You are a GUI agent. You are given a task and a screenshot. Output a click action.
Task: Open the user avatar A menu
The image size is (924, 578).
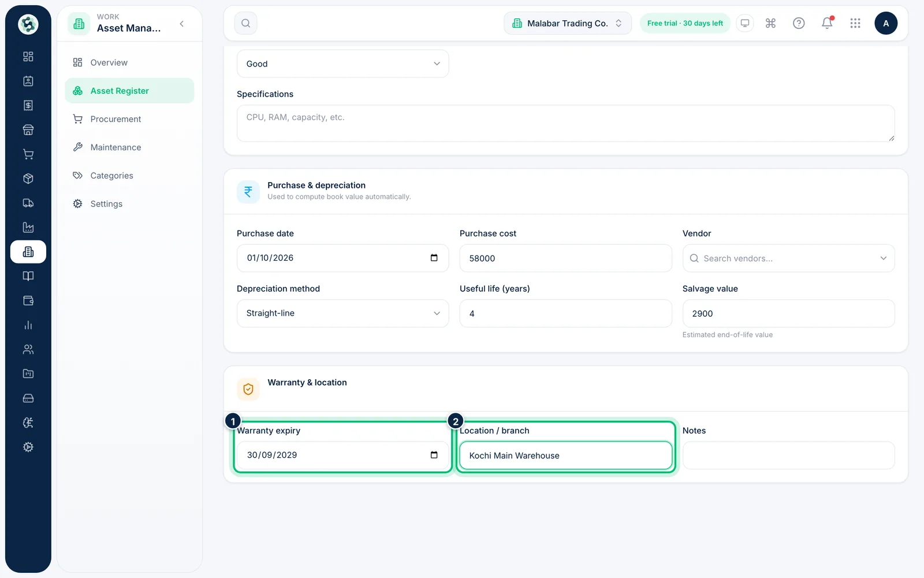[886, 23]
